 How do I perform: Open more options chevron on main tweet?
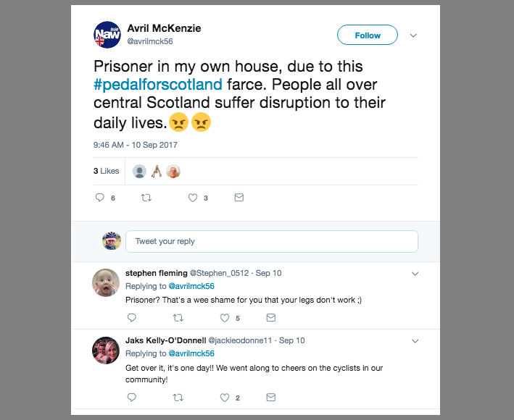(413, 35)
